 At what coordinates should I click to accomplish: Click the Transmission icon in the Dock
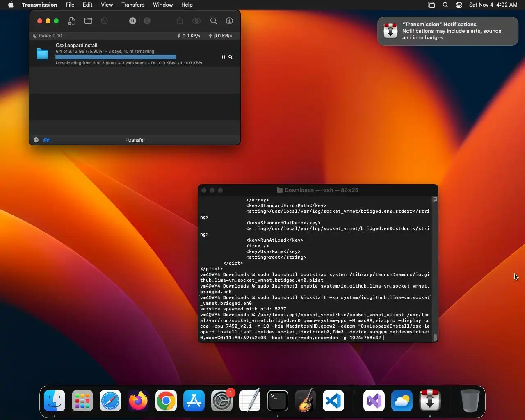point(430,401)
